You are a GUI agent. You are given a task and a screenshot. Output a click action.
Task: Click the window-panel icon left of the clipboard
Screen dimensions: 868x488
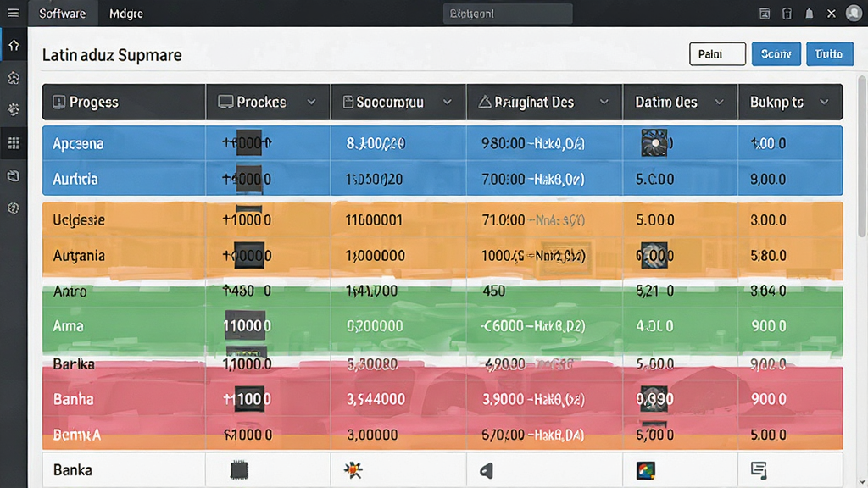(x=765, y=14)
